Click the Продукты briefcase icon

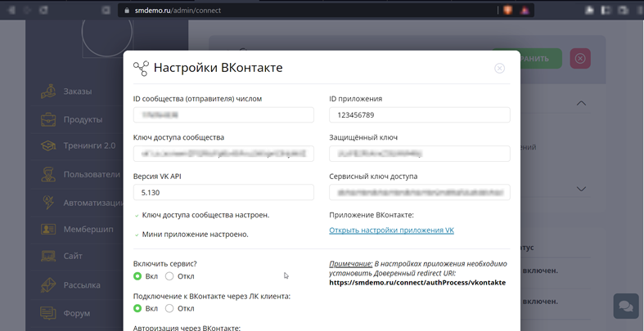click(48, 119)
